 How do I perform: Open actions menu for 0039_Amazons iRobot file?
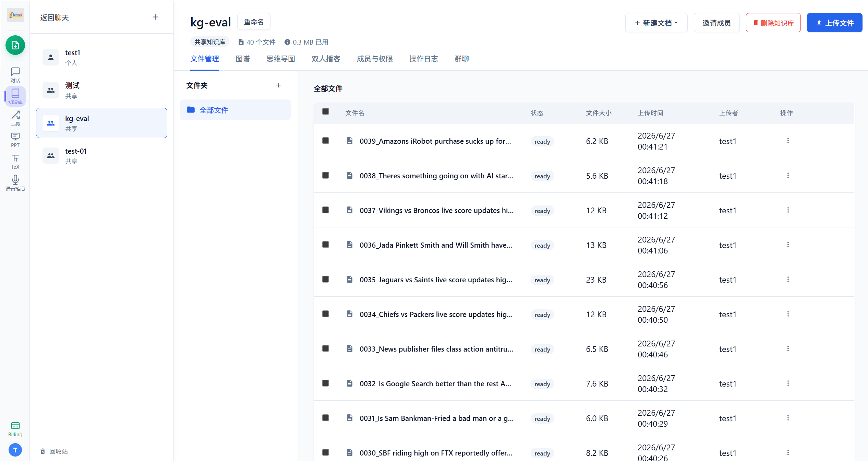[788, 141]
